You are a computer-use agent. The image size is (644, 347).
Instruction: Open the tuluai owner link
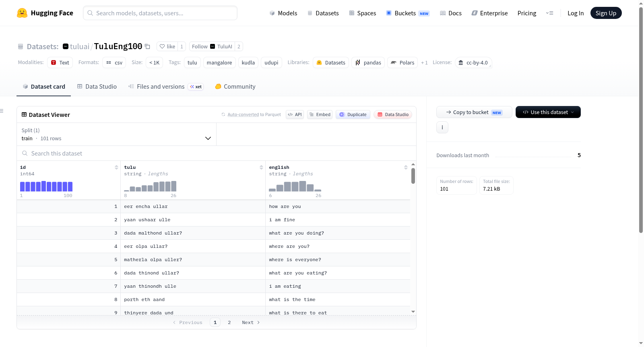coord(80,46)
